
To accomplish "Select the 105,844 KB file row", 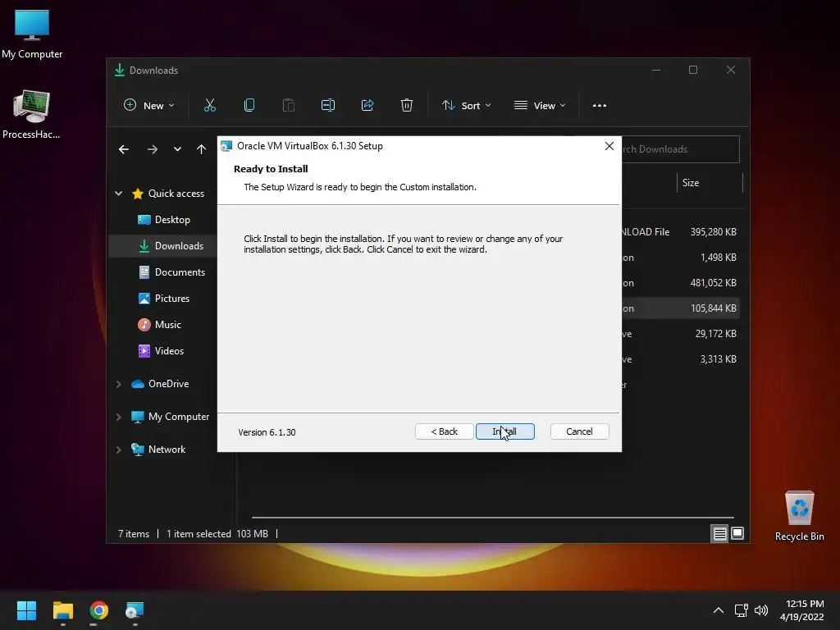I will click(680, 308).
